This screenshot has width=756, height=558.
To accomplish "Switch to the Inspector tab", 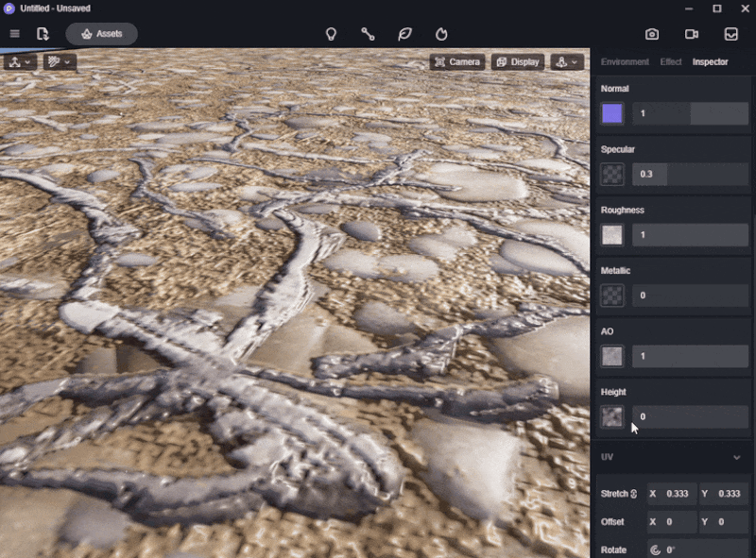I will tap(711, 61).
